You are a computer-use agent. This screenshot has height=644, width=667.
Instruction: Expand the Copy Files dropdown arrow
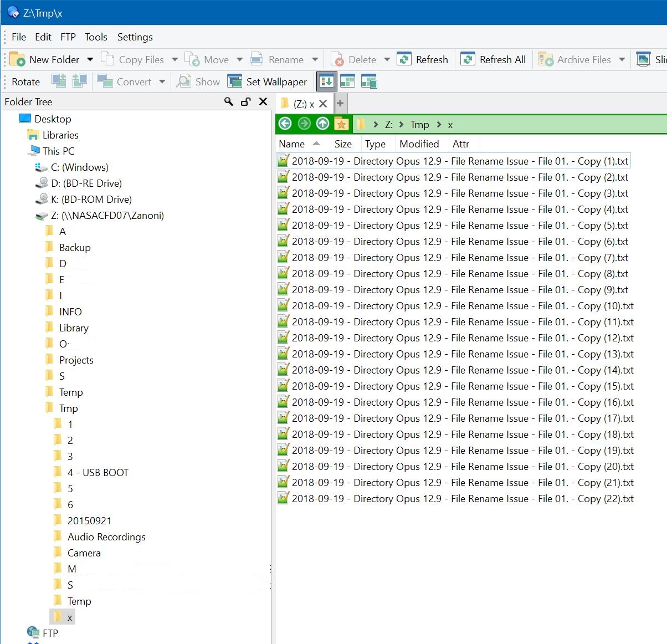click(175, 59)
